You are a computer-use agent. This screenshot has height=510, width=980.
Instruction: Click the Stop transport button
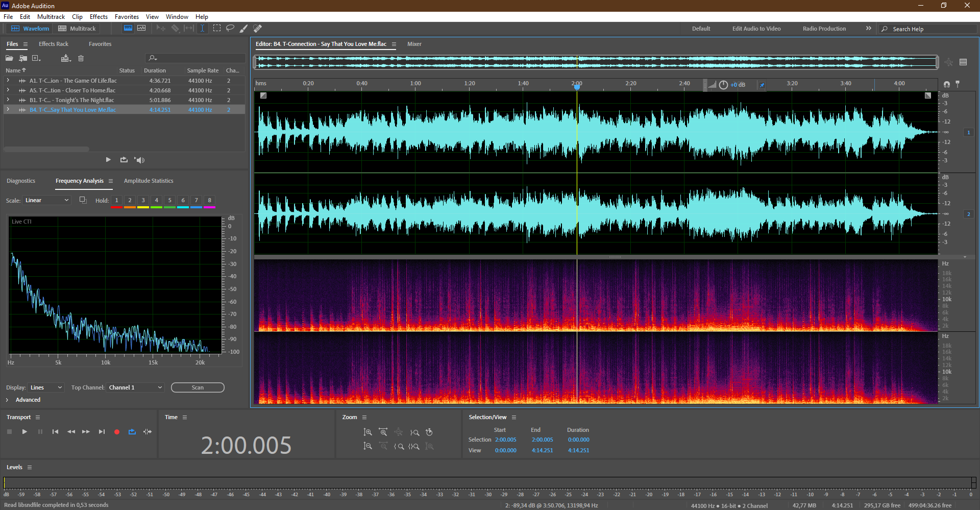tap(9, 432)
